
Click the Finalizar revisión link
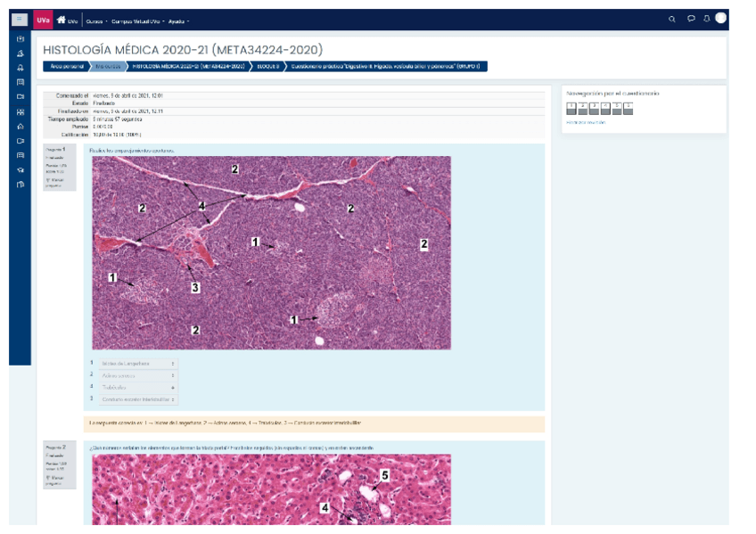(586, 122)
